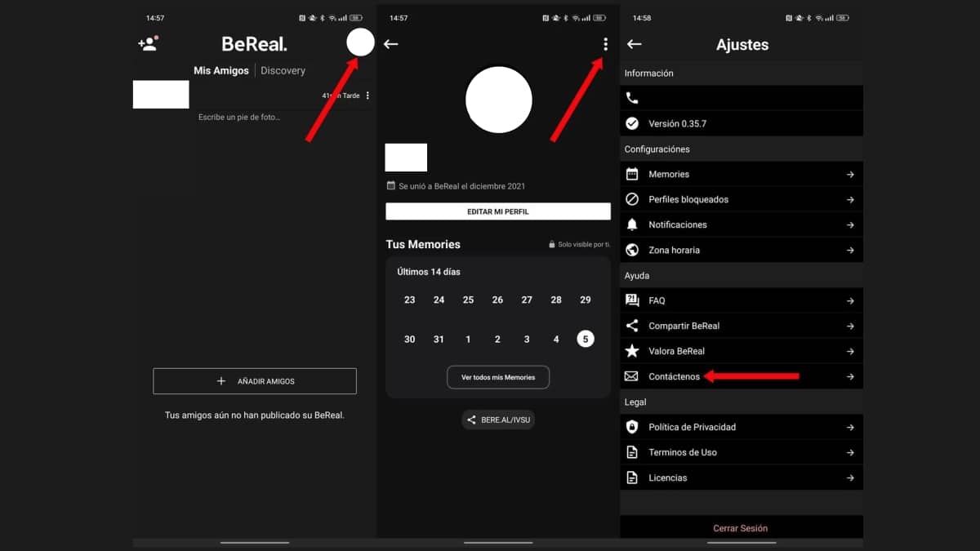Select day 3 in Memories calendar

(x=527, y=339)
